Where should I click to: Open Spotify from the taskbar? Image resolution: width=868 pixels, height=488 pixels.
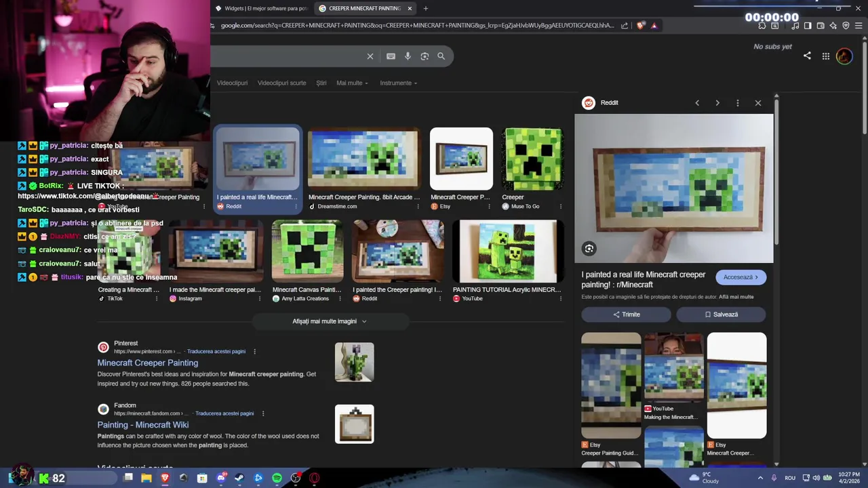point(277,478)
